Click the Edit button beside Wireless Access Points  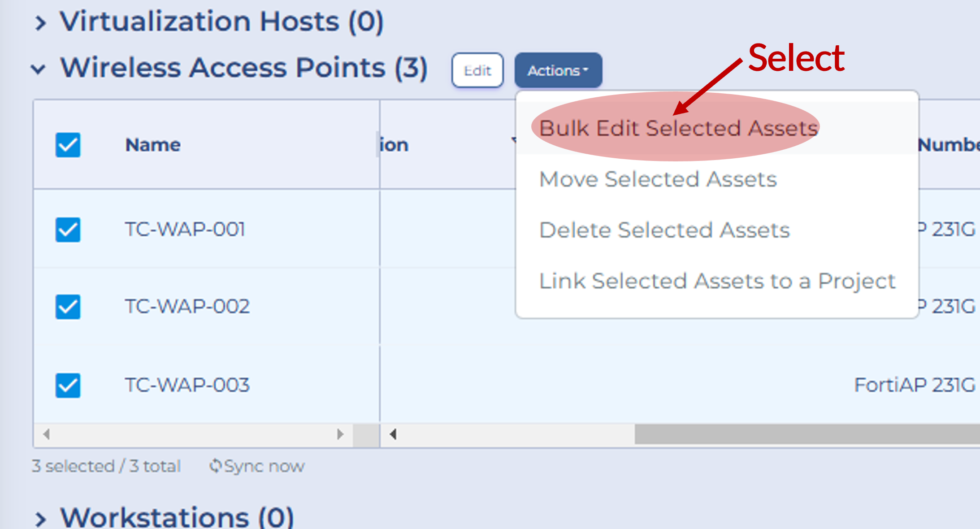(x=477, y=70)
